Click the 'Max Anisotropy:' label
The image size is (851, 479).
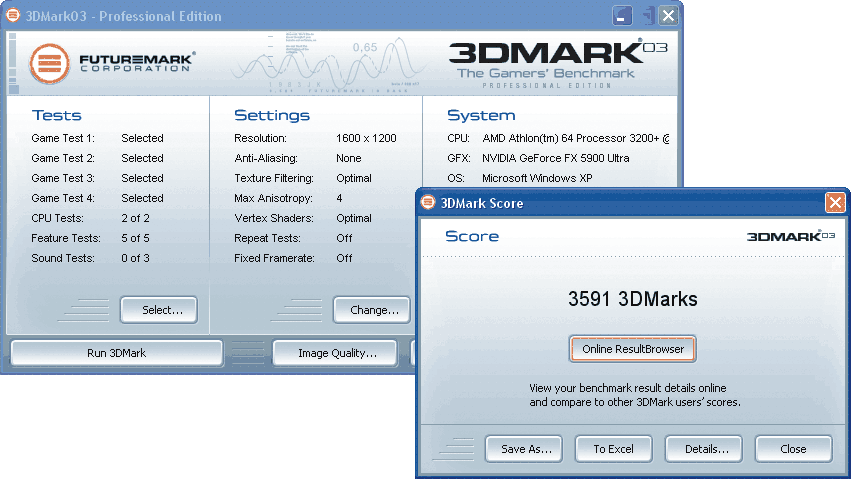(274, 198)
